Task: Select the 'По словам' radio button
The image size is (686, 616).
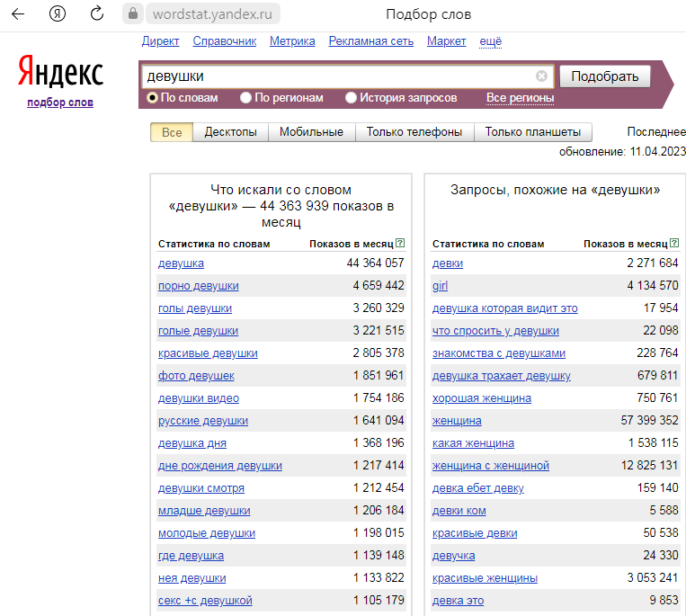Action: coord(152,97)
